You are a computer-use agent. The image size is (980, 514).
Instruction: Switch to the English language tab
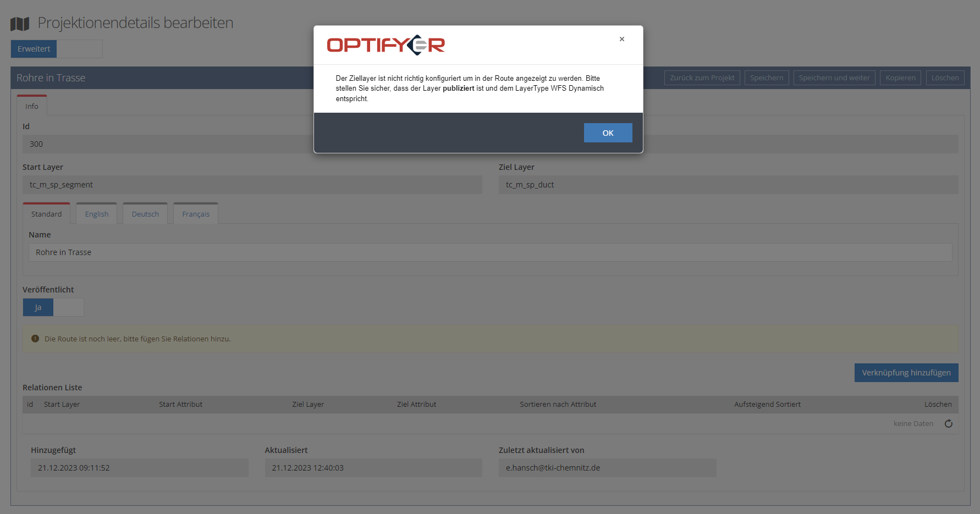[x=97, y=214]
